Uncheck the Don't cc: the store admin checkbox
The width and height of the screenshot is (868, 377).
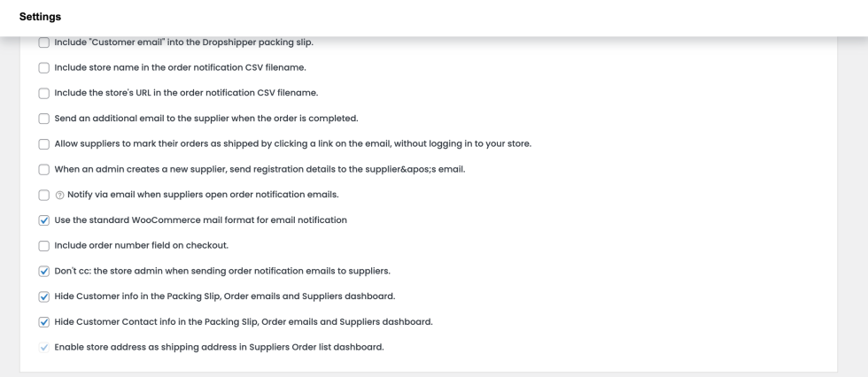point(44,271)
